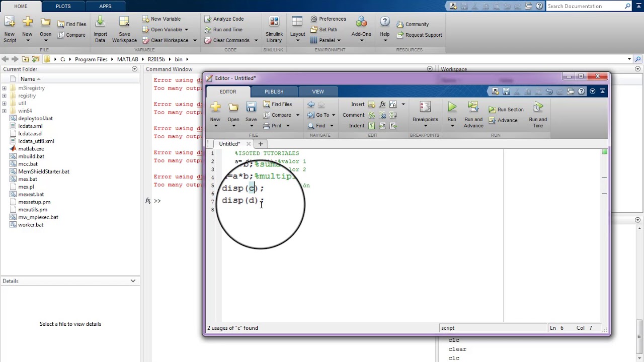Select worker.bat in file list

(x=31, y=225)
